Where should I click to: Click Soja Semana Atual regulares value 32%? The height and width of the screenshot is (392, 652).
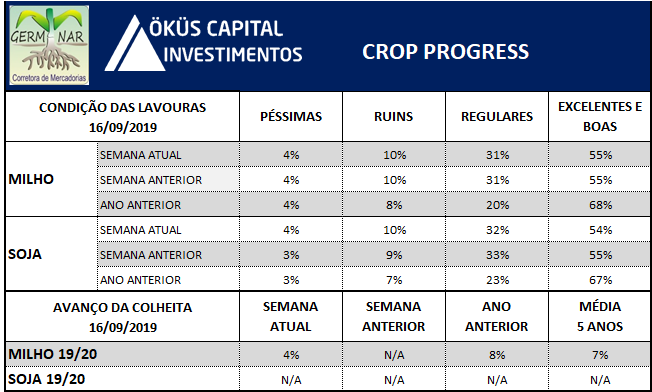[x=497, y=230]
